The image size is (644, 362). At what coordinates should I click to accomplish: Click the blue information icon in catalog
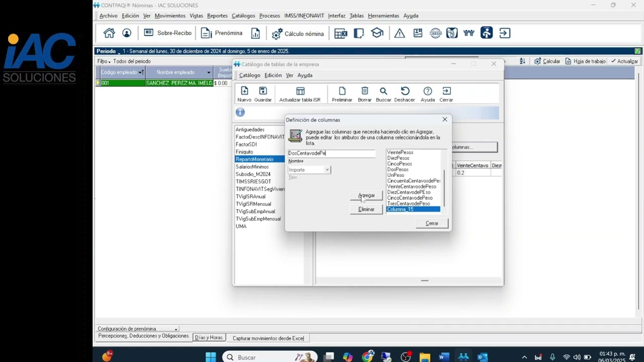(x=240, y=112)
